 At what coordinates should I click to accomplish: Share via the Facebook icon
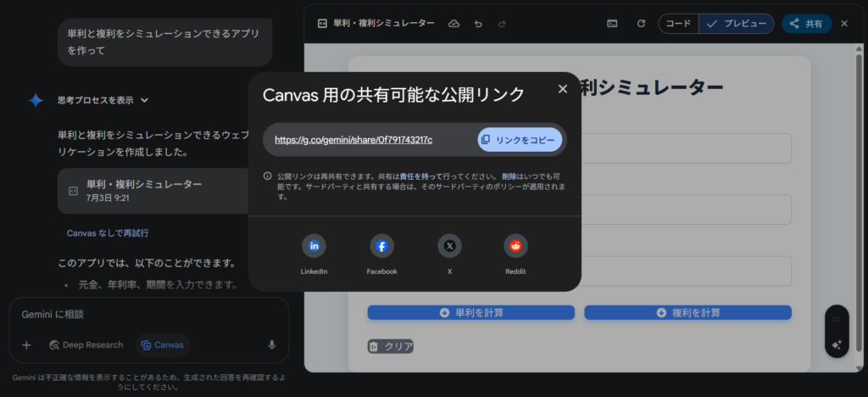(382, 246)
